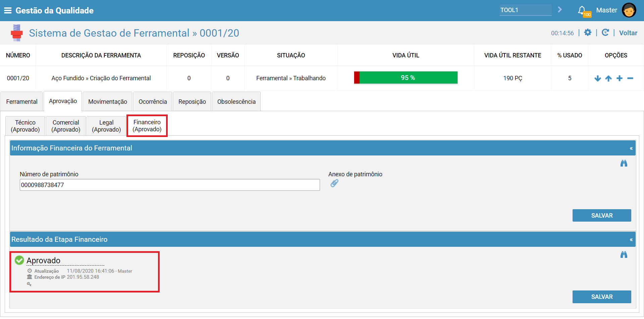The height and width of the screenshot is (319, 644).
Task: Select the Técnico (Aprovado) sub-tab
Action: (x=25, y=126)
